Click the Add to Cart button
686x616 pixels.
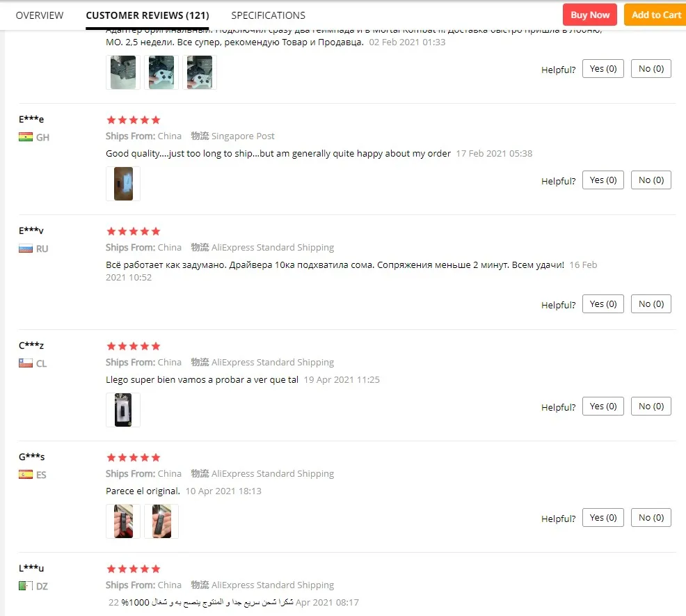tap(656, 15)
